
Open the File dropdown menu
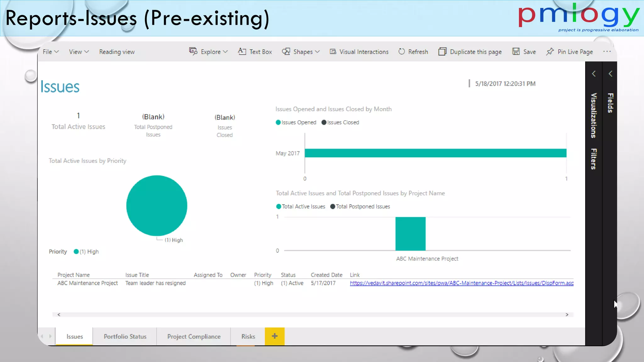51,52
